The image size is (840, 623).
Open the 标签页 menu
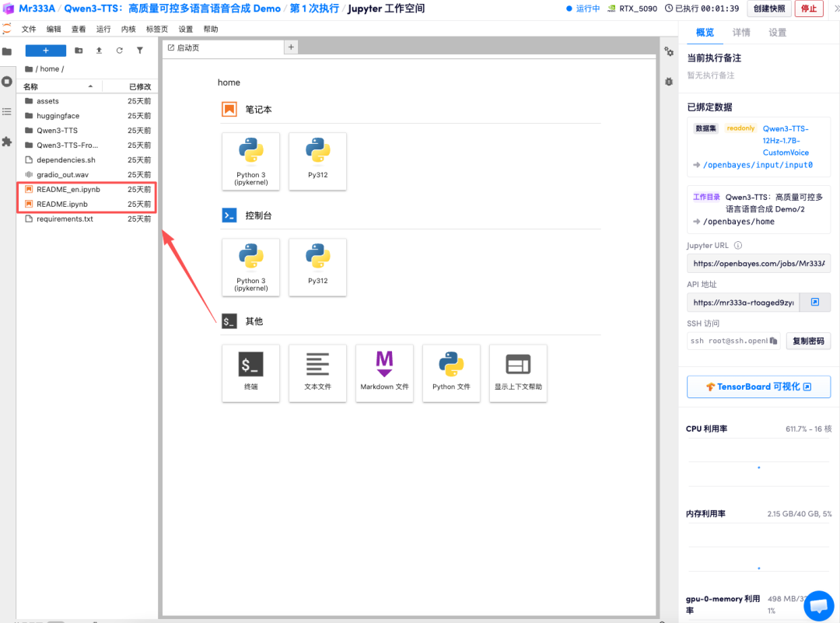[157, 29]
